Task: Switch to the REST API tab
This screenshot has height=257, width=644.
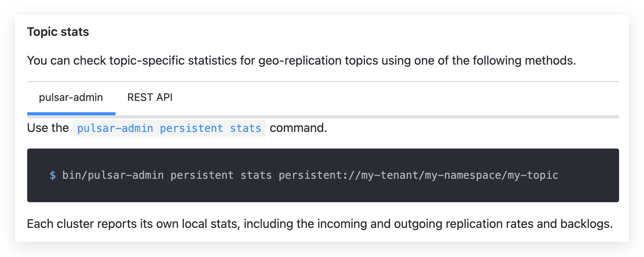Action: 150,98
